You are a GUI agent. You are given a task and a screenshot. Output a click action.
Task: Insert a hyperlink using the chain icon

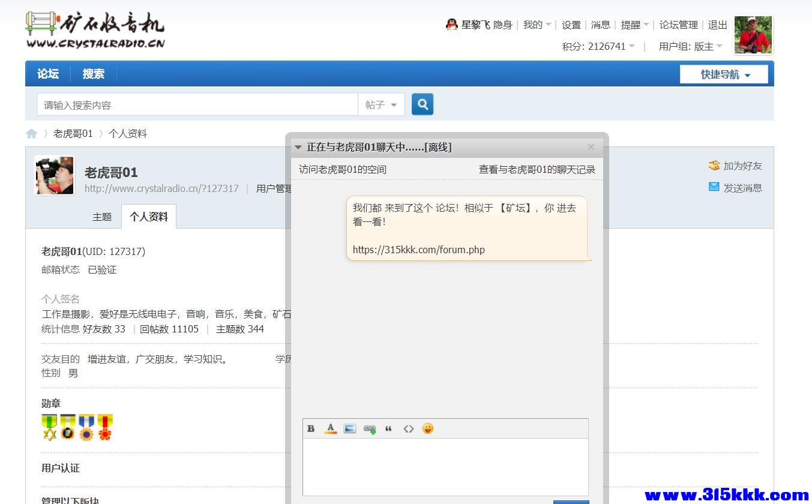[369, 428]
